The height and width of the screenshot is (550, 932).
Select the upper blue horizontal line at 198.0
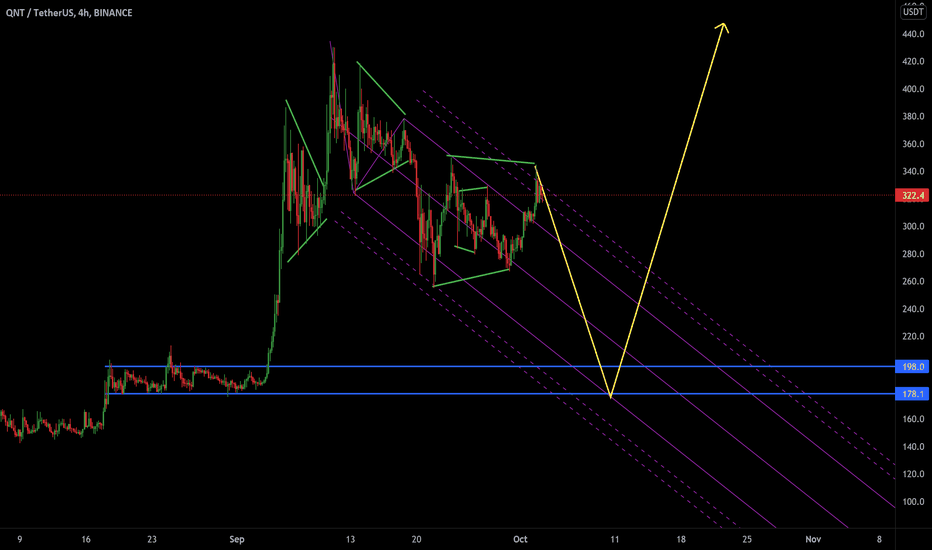pyautogui.click(x=499, y=366)
